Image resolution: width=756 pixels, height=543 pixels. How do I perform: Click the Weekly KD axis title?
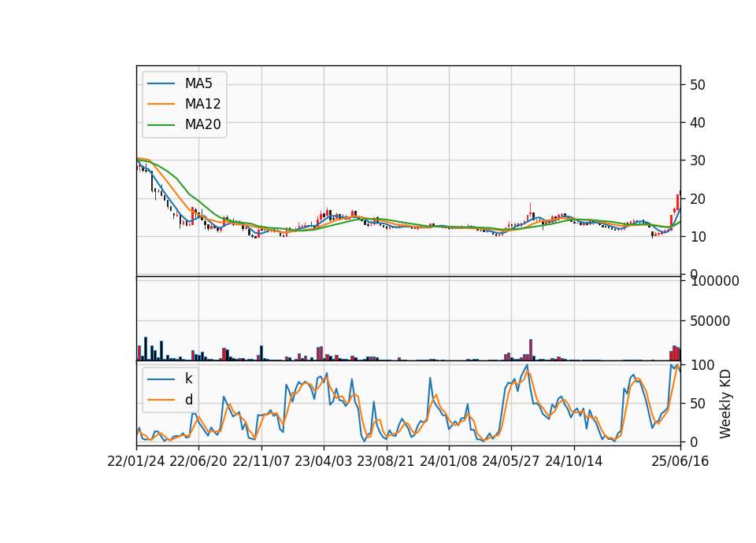pyautogui.click(x=725, y=404)
